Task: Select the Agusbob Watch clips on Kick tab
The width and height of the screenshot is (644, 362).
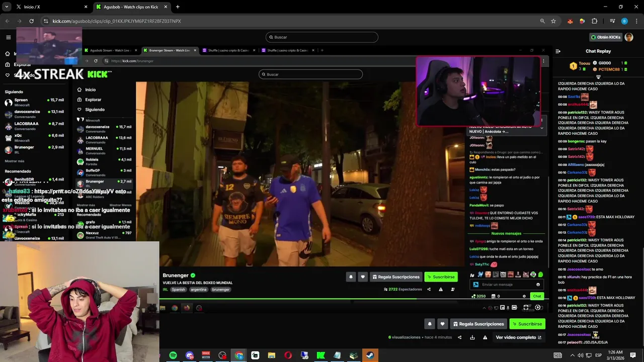Action: [x=131, y=7]
